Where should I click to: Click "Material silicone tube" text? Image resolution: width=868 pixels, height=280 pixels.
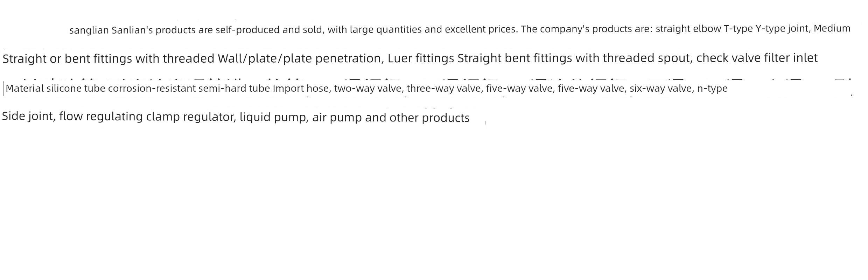click(x=56, y=88)
